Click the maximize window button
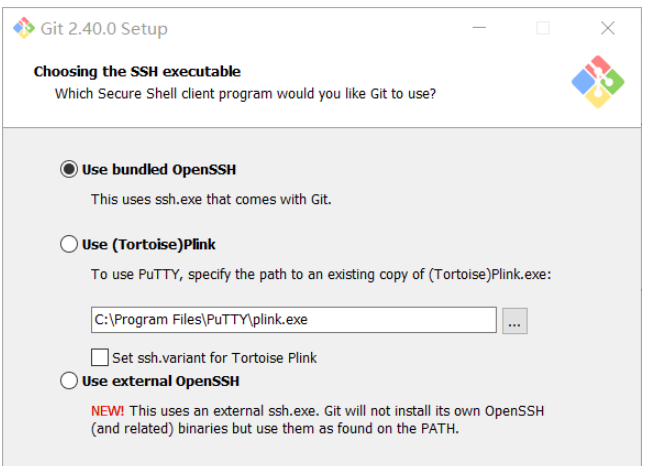Viewport: 647px width, 466px height. click(542, 28)
